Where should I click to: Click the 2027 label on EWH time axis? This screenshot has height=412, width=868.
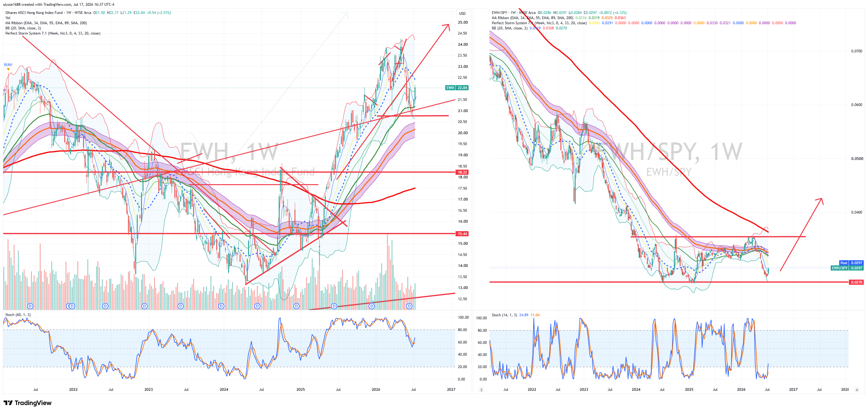[x=451, y=390]
